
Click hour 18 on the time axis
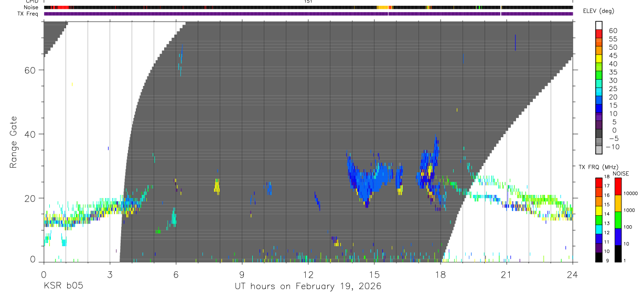[x=441, y=274]
